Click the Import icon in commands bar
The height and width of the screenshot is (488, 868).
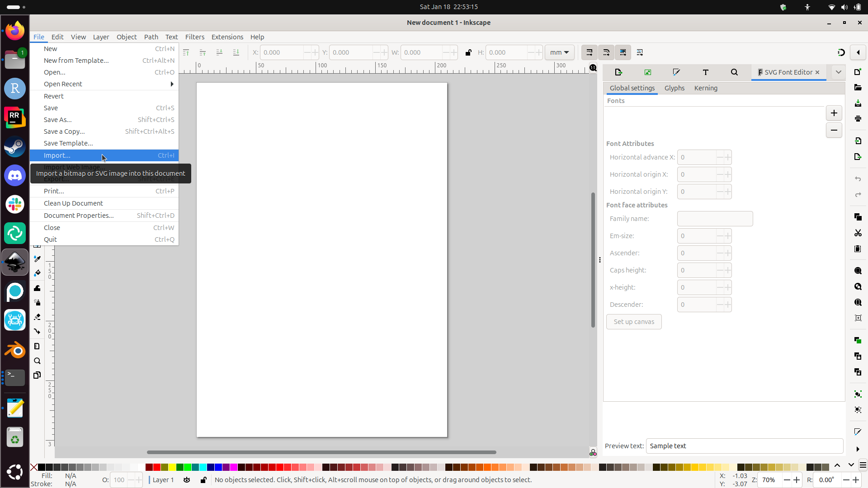click(858, 141)
